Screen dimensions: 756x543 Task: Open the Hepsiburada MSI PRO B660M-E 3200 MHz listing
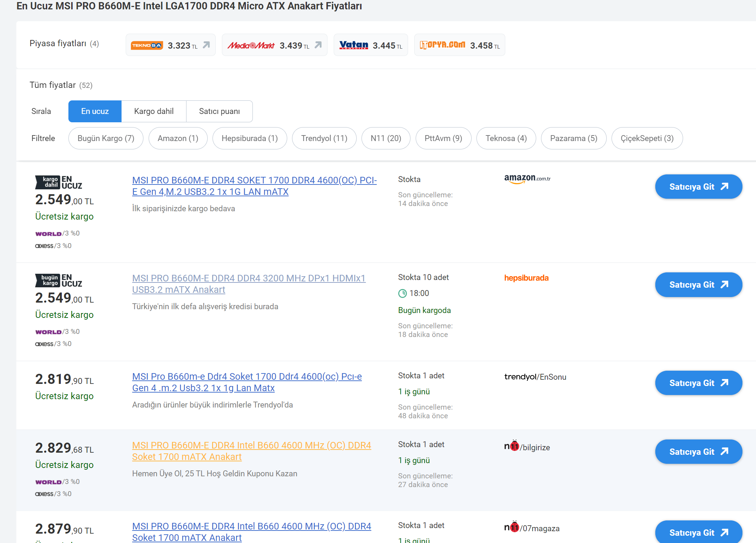[x=249, y=284]
